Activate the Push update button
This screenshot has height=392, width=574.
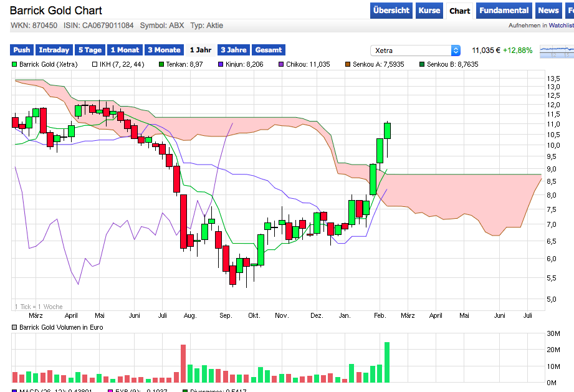pyautogui.click(x=21, y=50)
